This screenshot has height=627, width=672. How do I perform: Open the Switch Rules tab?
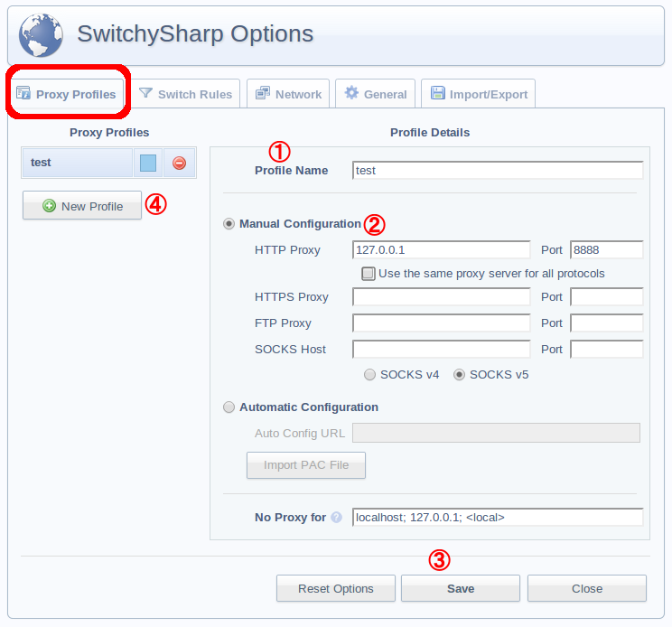point(185,94)
